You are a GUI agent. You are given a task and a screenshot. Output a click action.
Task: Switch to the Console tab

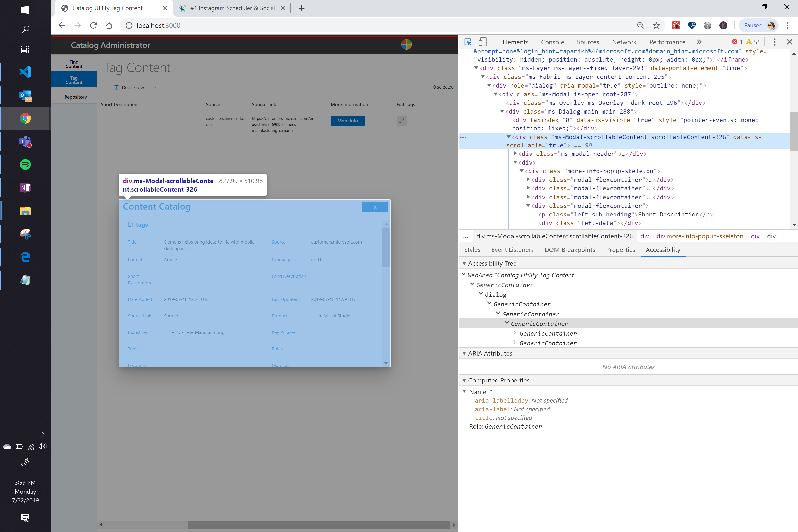point(552,42)
